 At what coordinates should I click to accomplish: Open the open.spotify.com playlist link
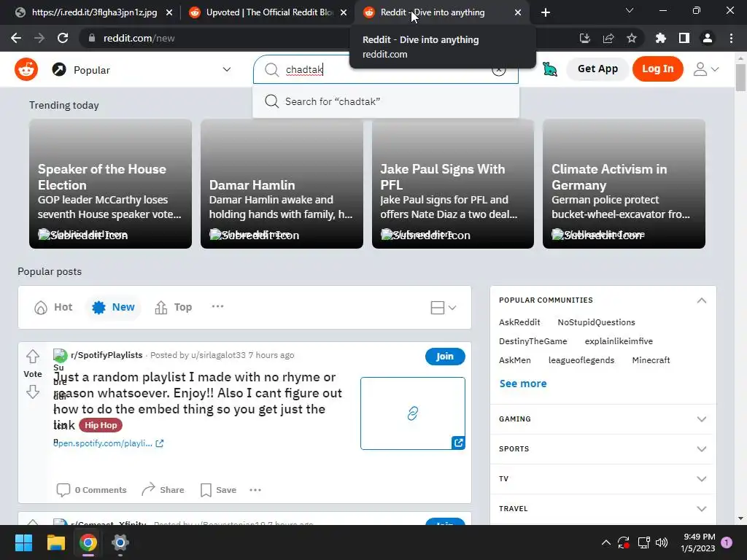pos(109,443)
